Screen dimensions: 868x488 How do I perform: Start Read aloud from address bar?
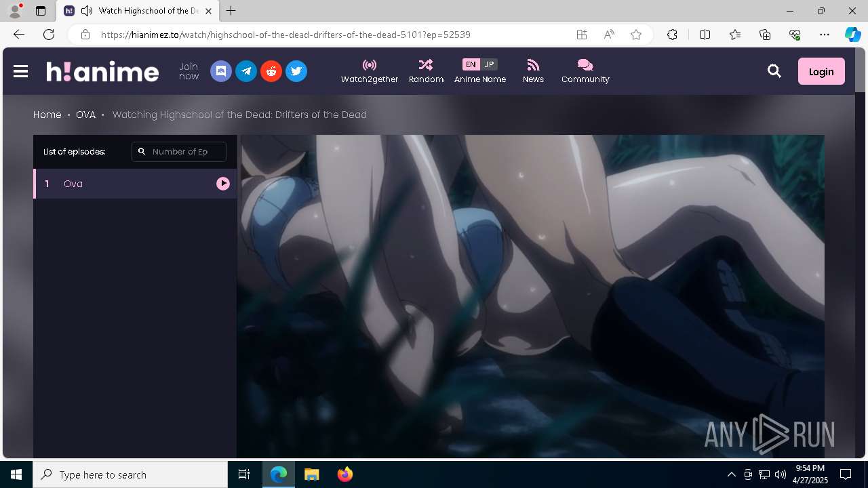point(609,35)
